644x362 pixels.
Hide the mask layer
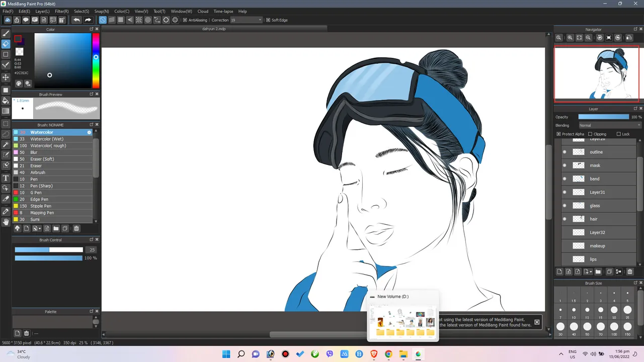(x=565, y=165)
